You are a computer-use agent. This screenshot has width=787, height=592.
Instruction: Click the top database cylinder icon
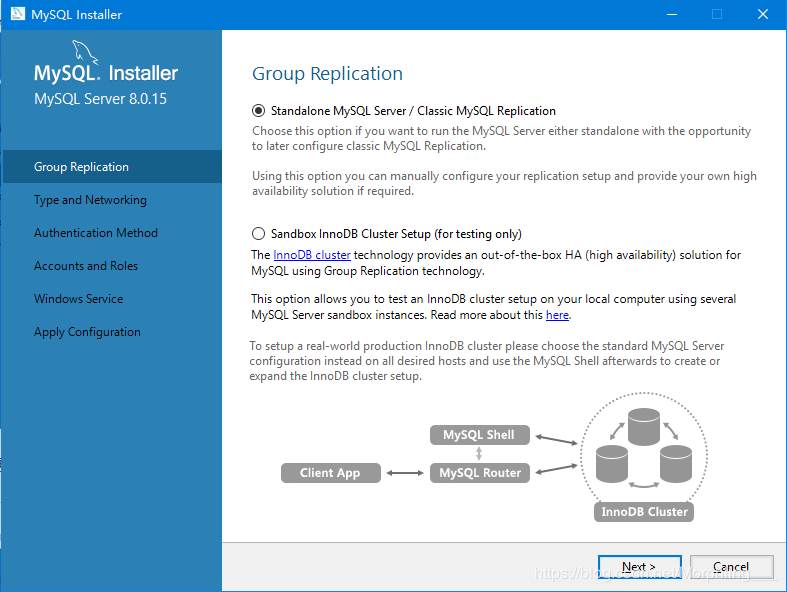click(x=643, y=425)
